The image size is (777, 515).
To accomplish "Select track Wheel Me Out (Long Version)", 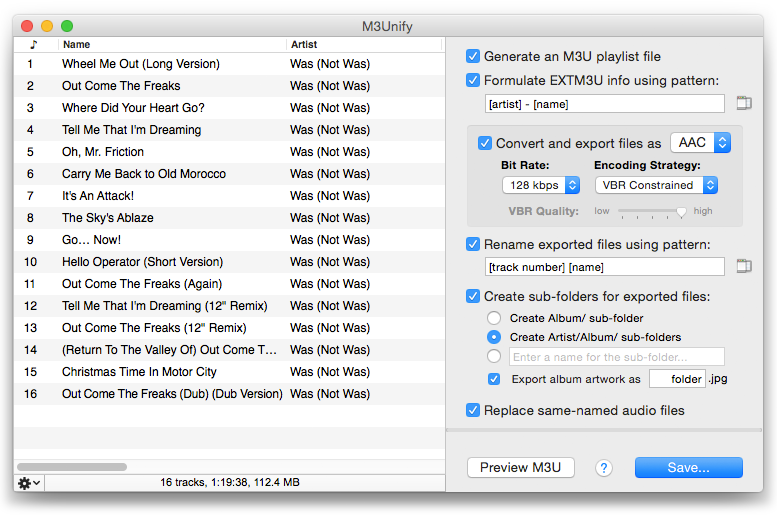I will [229, 64].
